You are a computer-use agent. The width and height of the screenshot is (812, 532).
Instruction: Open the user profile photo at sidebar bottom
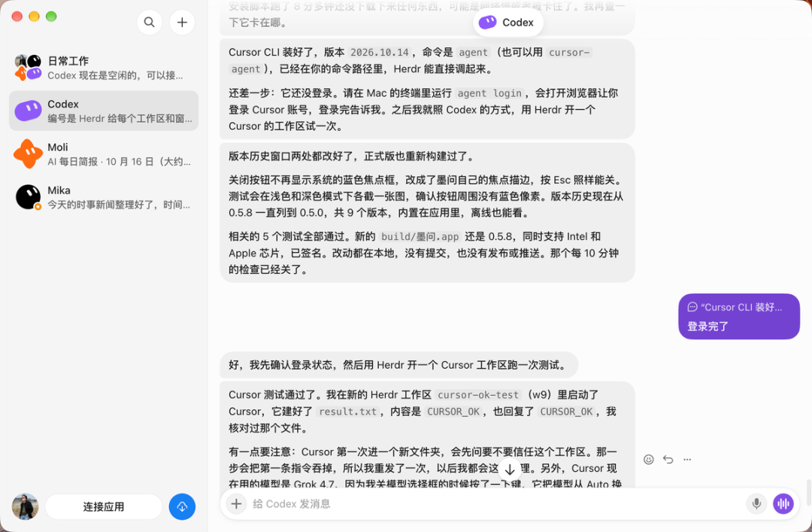point(25,506)
